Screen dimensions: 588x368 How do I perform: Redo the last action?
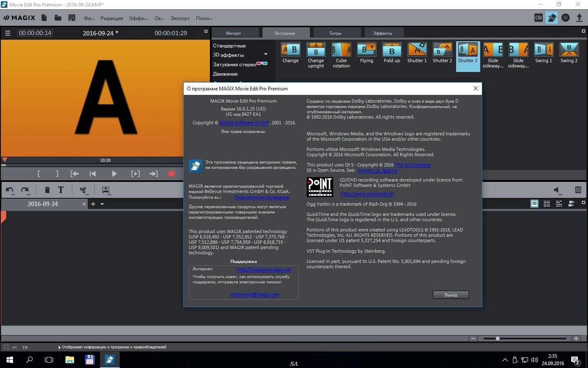point(25,190)
